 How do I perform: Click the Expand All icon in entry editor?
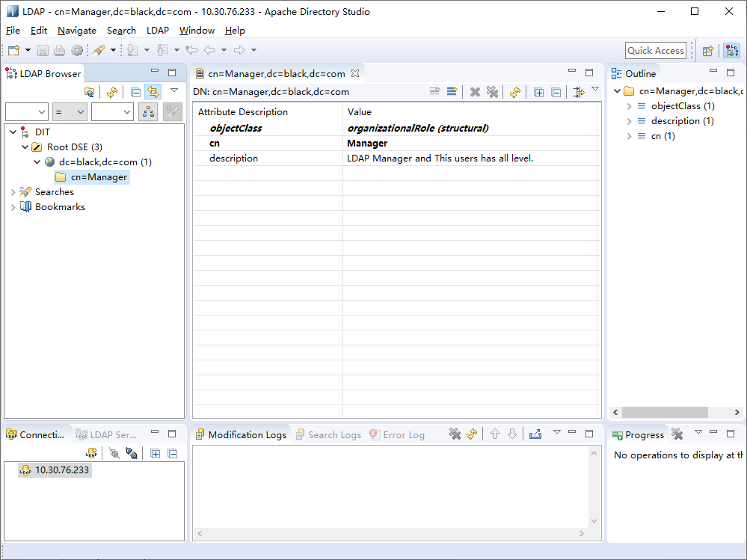[539, 93]
